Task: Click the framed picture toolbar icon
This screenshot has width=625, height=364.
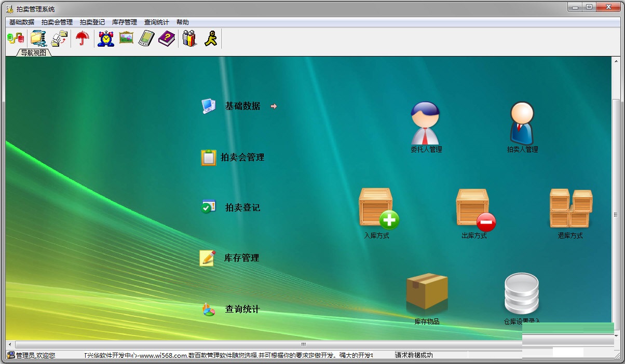Action: (x=127, y=38)
